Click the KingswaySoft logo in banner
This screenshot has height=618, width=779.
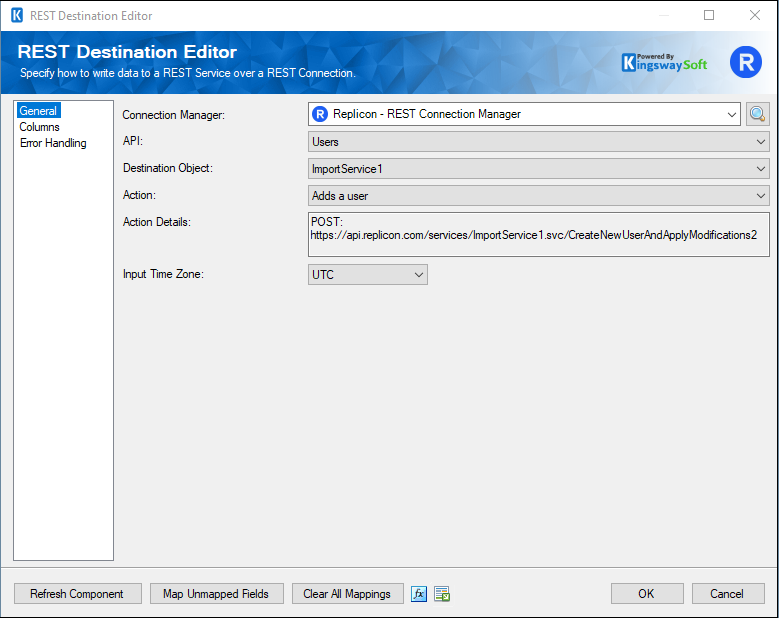tap(664, 63)
